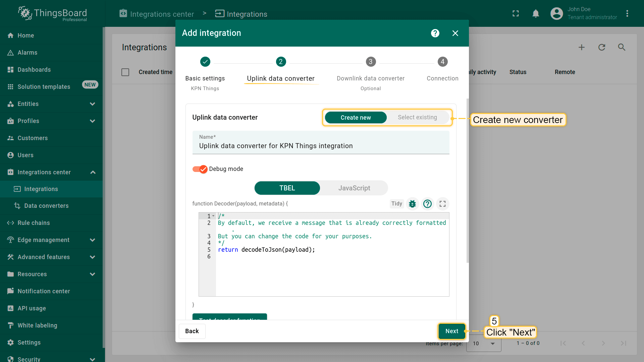
Task: Click the Next button
Action: pyautogui.click(x=451, y=331)
